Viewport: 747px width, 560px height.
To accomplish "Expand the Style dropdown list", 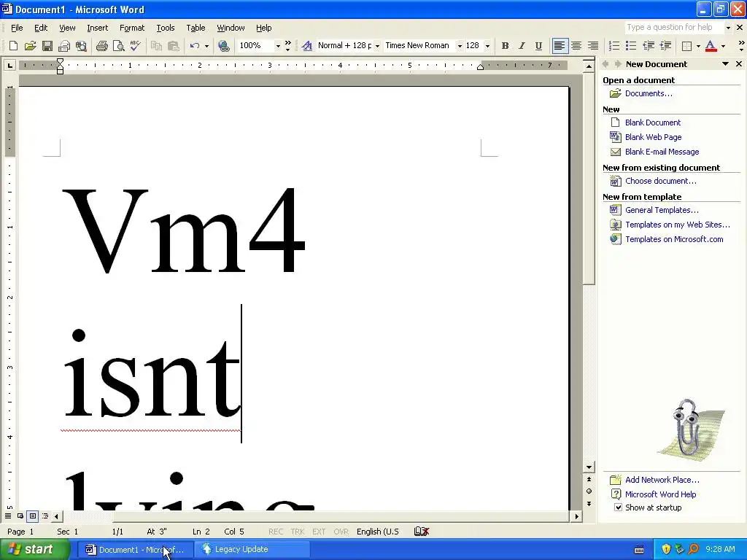I will click(377, 46).
